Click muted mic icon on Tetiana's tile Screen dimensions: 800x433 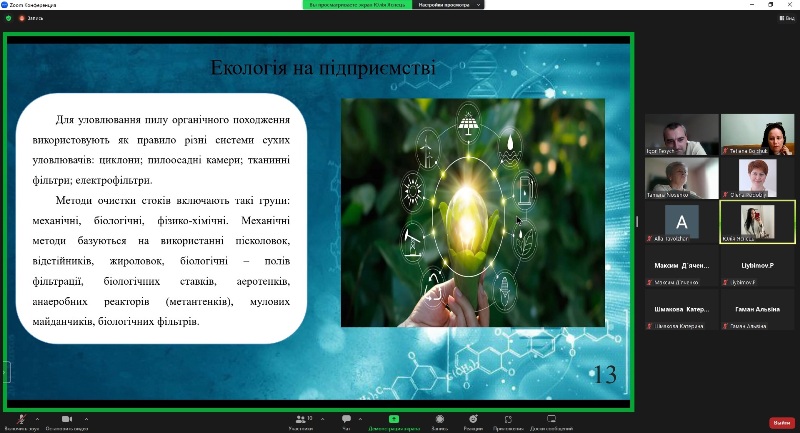point(725,151)
